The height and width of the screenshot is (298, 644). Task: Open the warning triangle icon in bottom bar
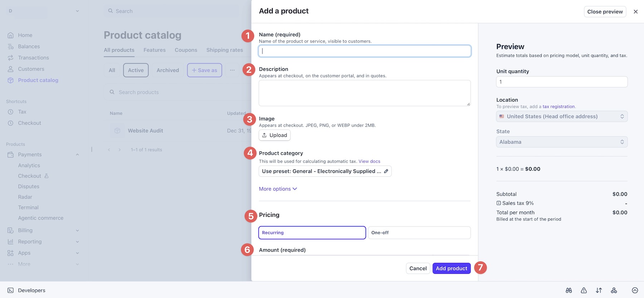tap(584, 290)
